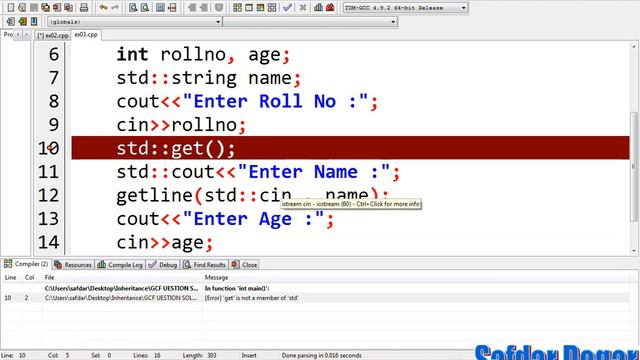Click "Done parsing in 0.016 seconds" status text
Image resolution: width=640 pixels, height=360 pixels.
(321, 356)
